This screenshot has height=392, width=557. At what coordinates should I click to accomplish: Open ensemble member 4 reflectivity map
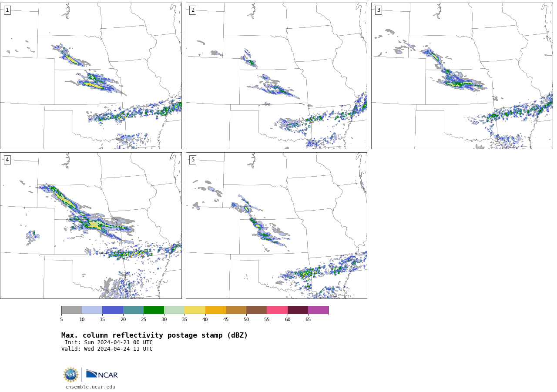tap(91, 225)
